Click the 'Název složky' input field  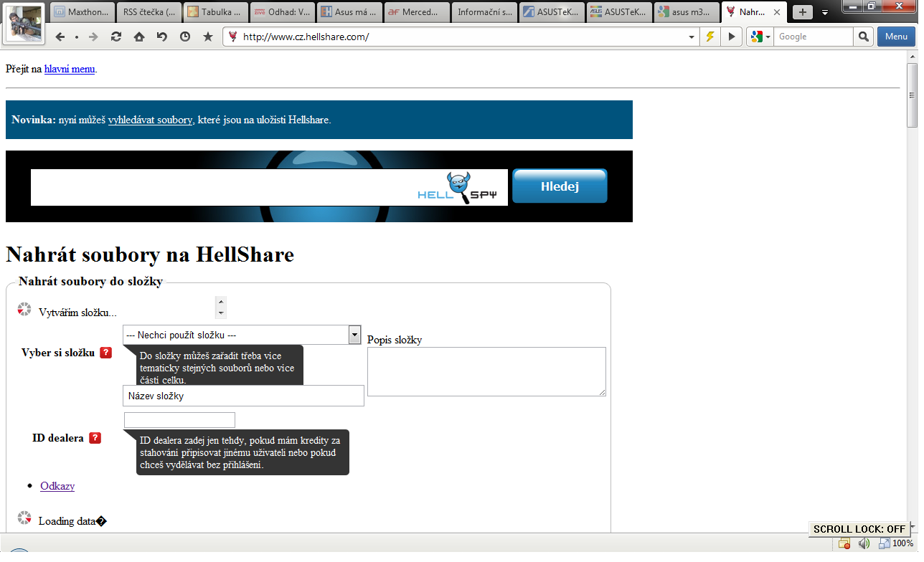click(x=243, y=396)
